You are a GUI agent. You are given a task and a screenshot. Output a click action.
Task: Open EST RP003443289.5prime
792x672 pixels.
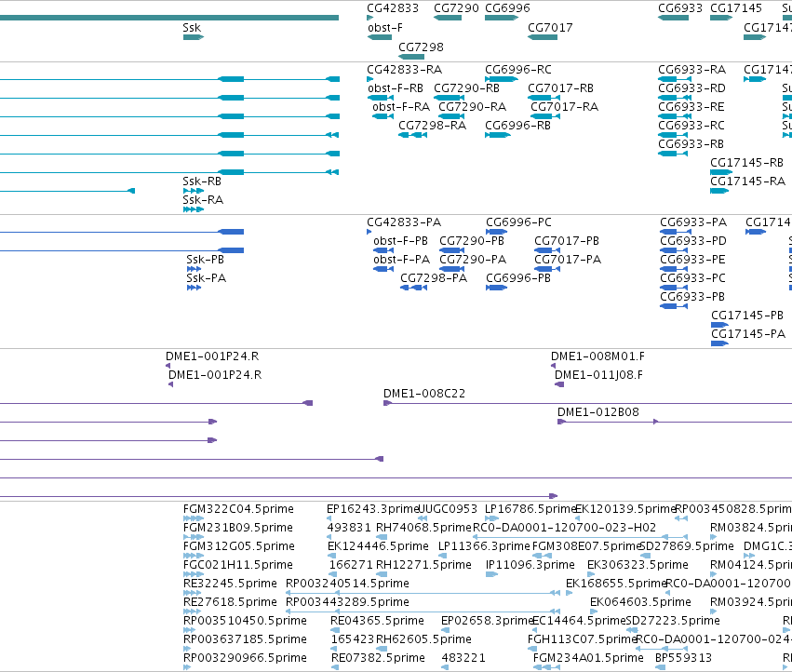pyautogui.click(x=347, y=603)
